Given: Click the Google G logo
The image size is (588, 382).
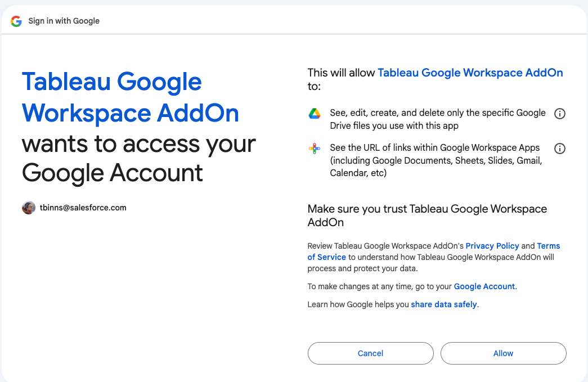Looking at the screenshot, I should coord(16,21).
